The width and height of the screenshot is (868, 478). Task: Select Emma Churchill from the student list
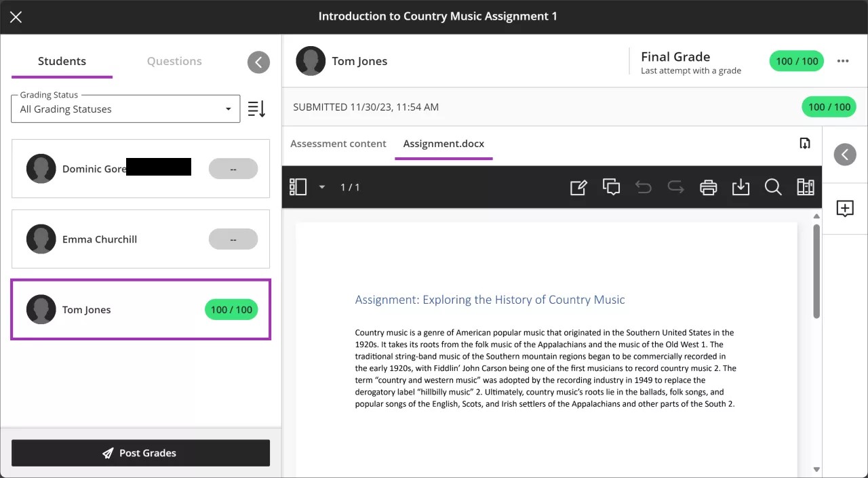[x=100, y=239]
